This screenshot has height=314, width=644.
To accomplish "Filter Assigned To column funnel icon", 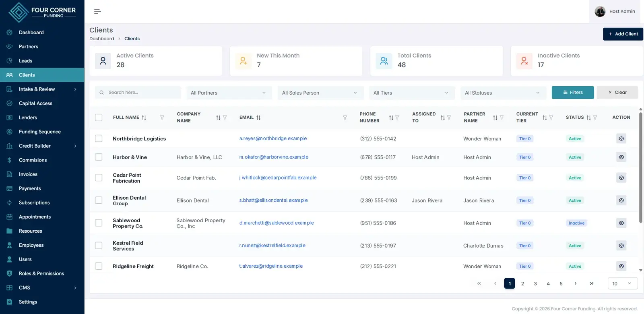I will 449,118.
